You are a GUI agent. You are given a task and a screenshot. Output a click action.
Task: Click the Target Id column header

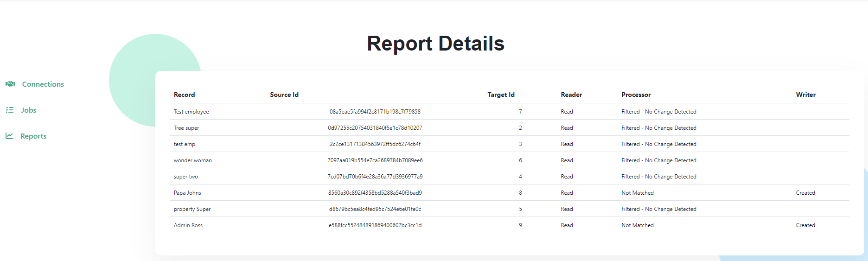[501, 95]
